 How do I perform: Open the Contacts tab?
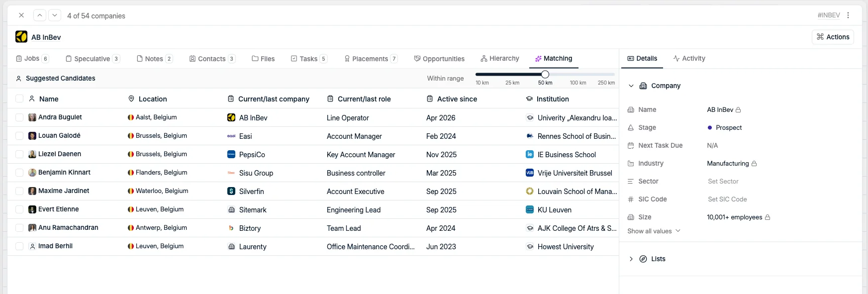212,59
